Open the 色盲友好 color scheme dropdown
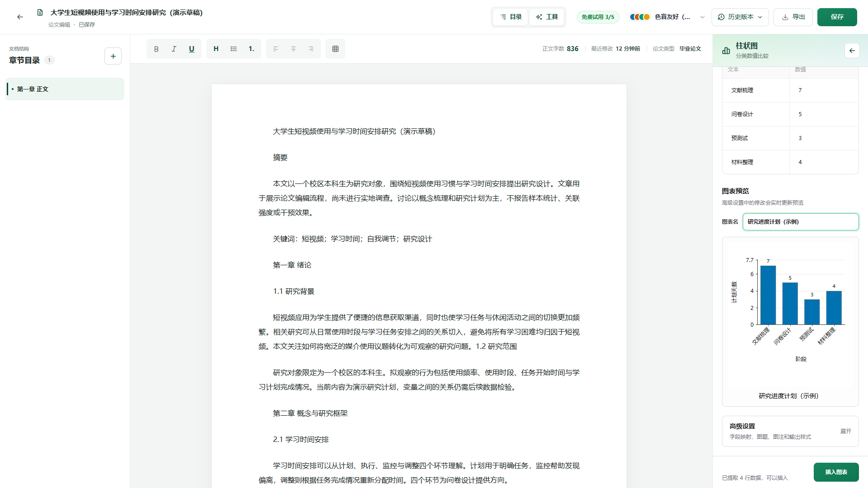This screenshot has width=868, height=488. click(x=667, y=17)
